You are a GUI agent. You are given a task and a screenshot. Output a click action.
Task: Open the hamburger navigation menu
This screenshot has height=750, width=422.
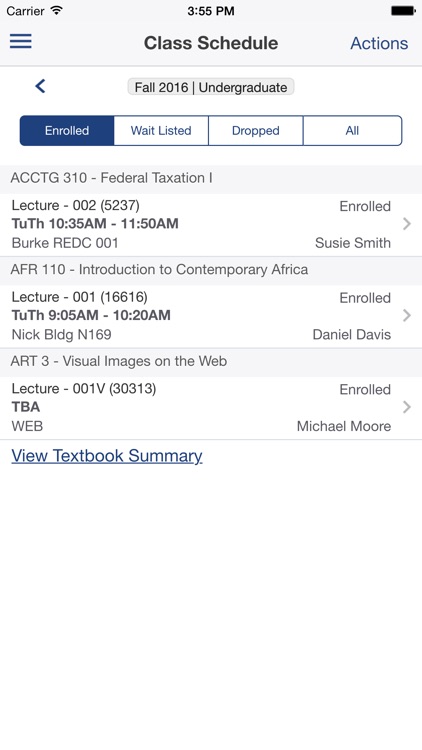click(21, 41)
